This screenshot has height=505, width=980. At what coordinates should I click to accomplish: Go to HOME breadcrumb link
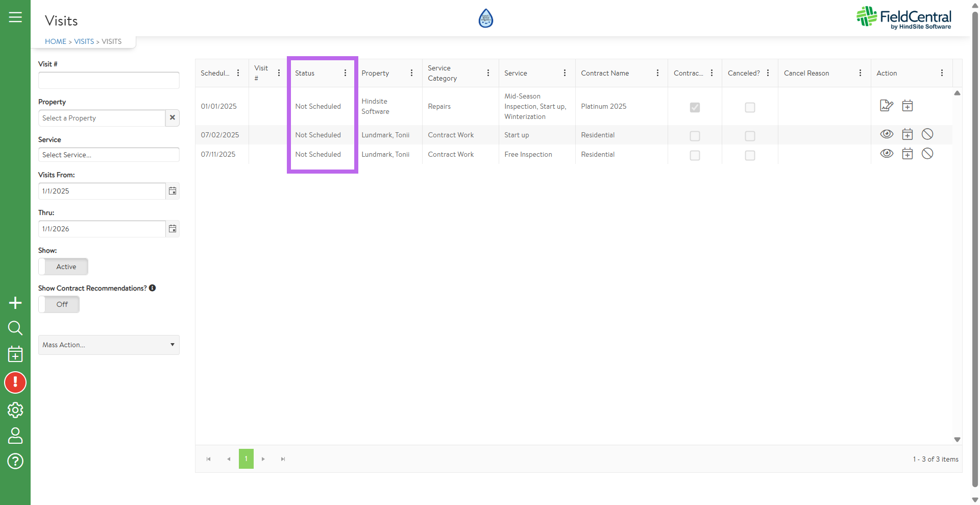tap(56, 41)
